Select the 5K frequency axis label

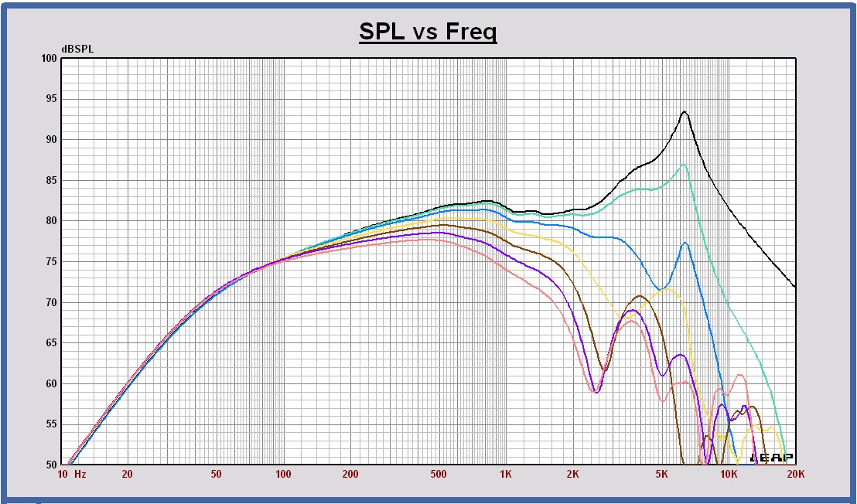[x=661, y=475]
